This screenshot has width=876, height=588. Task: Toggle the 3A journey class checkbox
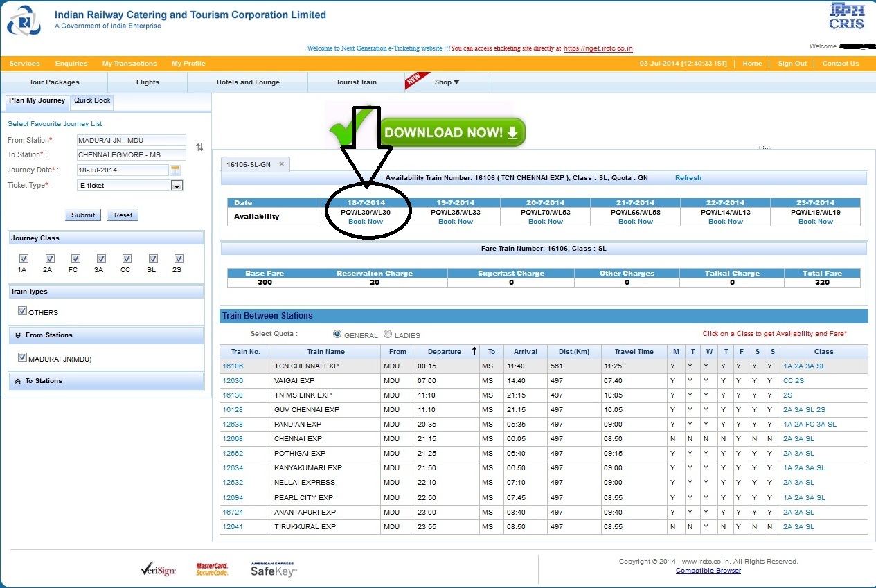coord(101,259)
